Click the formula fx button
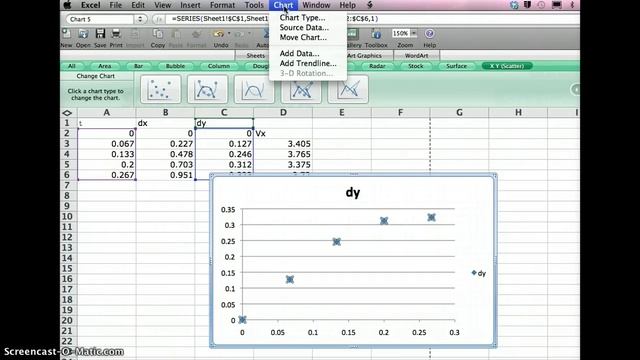Viewport: 640px width, 360px height. (158, 19)
